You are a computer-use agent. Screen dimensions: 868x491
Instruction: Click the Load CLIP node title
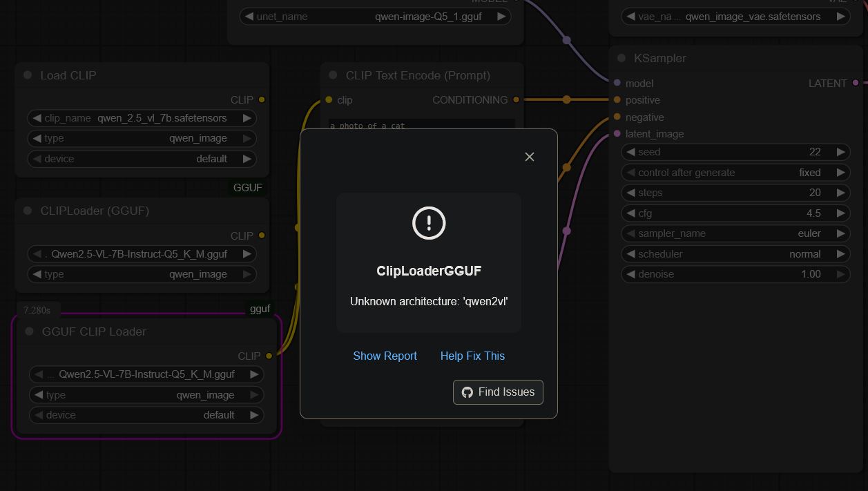click(68, 75)
